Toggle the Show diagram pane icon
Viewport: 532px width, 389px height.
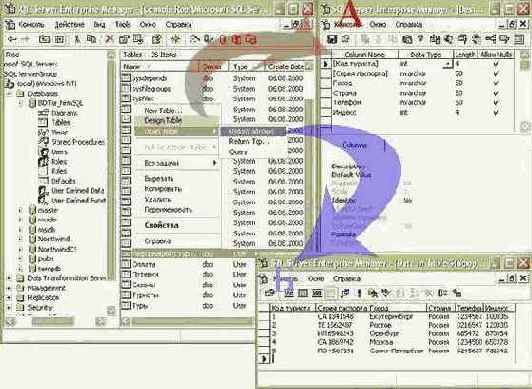289,293
